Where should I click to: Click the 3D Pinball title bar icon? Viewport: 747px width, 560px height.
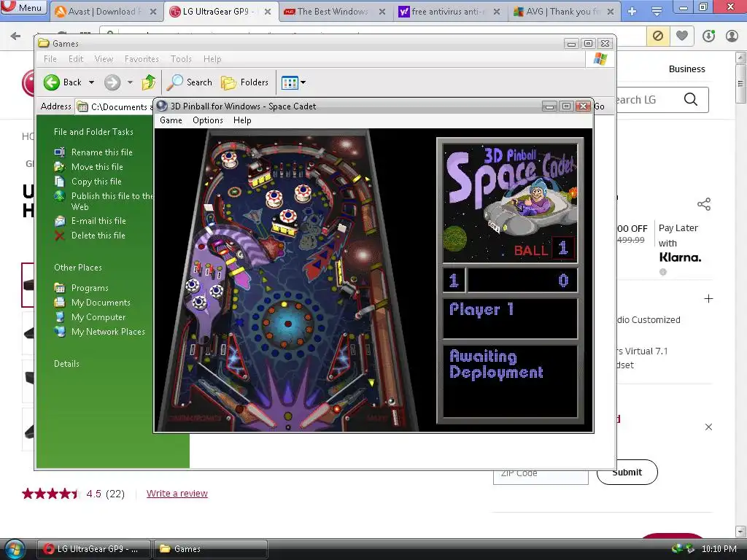[x=162, y=106]
